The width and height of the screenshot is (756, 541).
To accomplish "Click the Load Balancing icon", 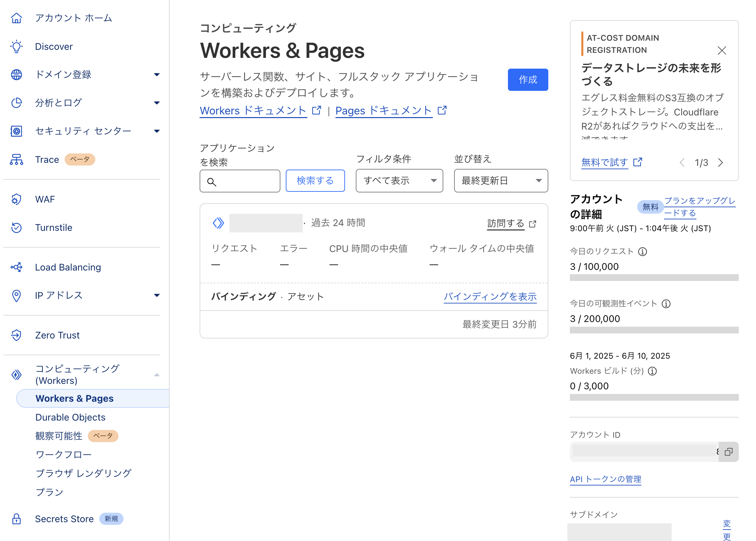I will point(16,267).
